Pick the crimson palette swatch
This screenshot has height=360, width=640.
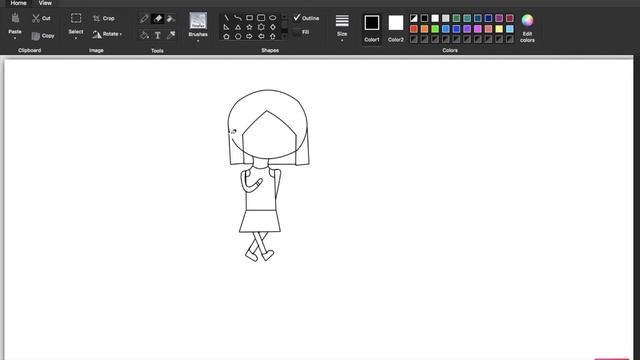click(x=509, y=18)
